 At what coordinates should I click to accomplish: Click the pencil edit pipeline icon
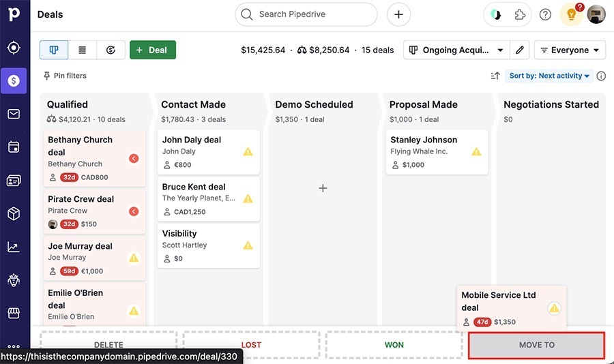click(x=520, y=50)
